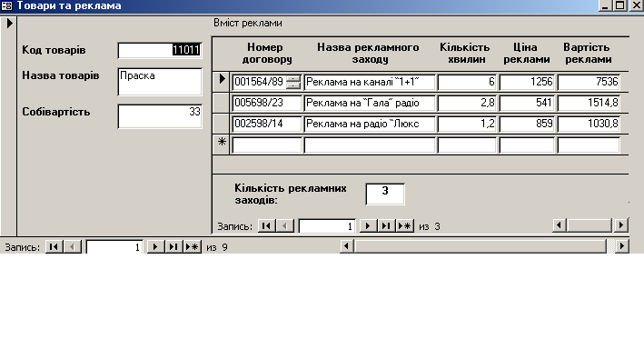Select new row asterisk selector

click(x=222, y=144)
